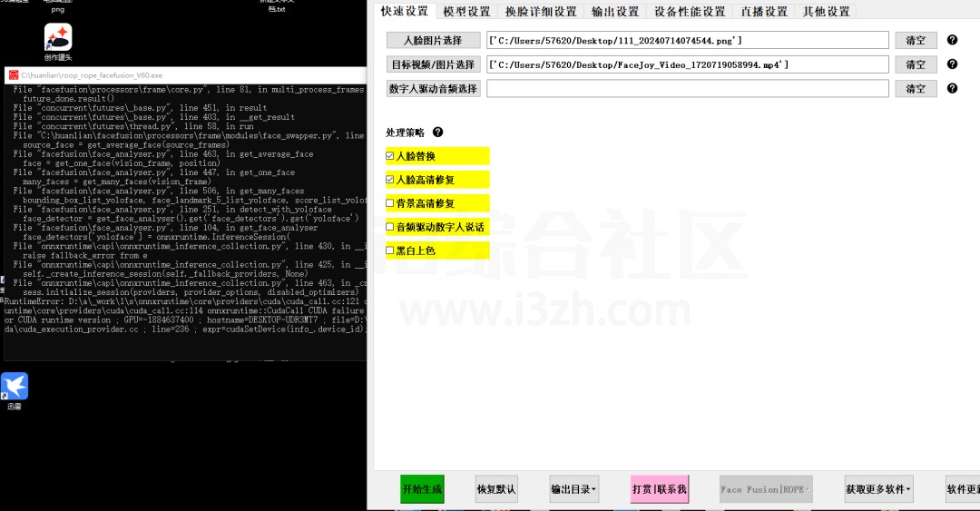Click the 人脸图片选择 button
The image size is (980, 511).
click(433, 40)
